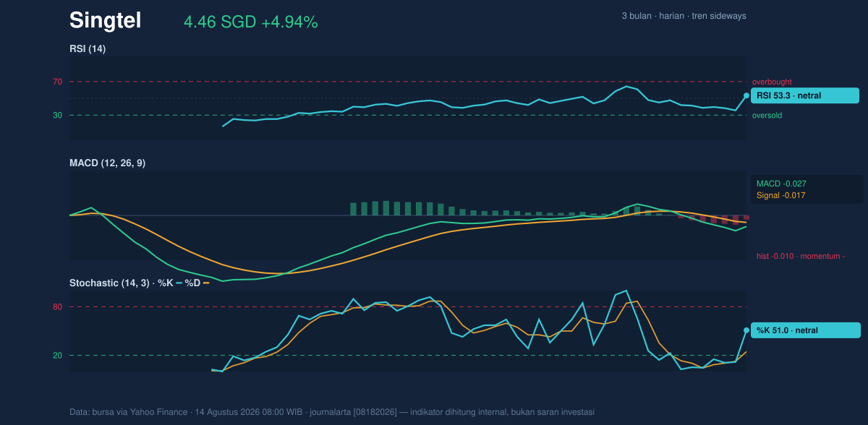Click the %D orange legend swatch
This screenshot has width=868, height=425.
pyautogui.click(x=205, y=283)
